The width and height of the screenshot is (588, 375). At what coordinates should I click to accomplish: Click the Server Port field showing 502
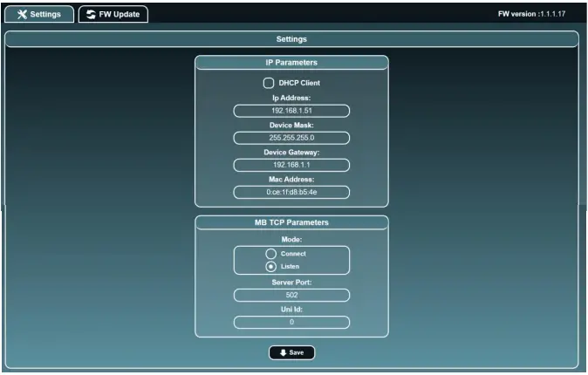pos(291,296)
